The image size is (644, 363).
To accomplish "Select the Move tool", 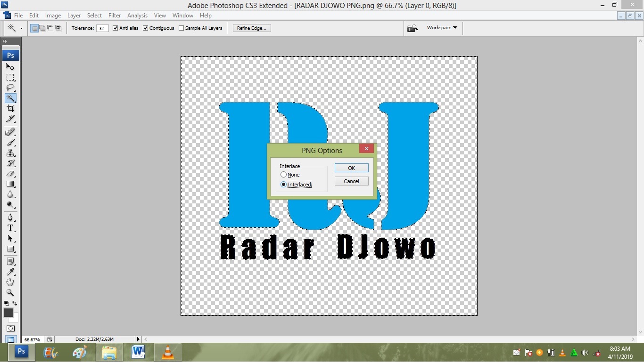I will click(10, 67).
